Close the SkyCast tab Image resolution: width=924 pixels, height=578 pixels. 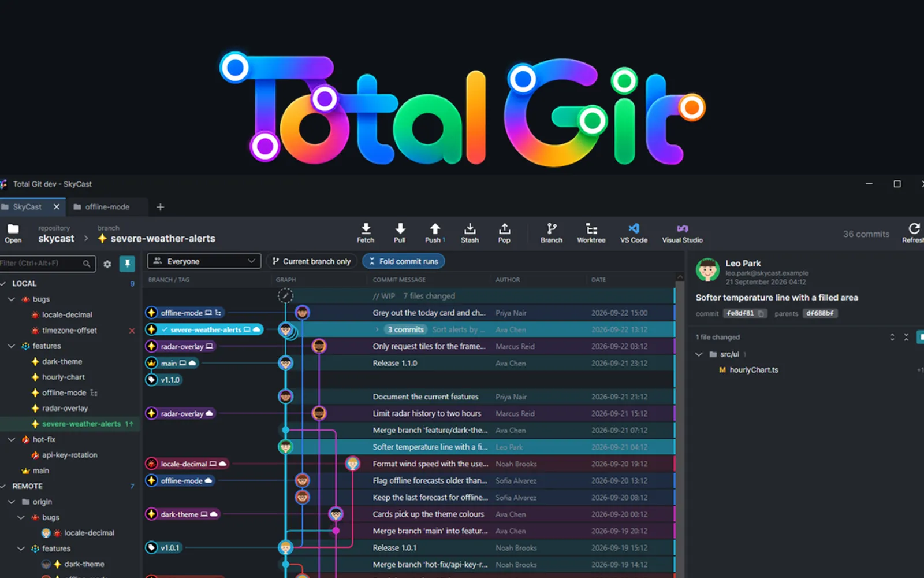click(57, 207)
